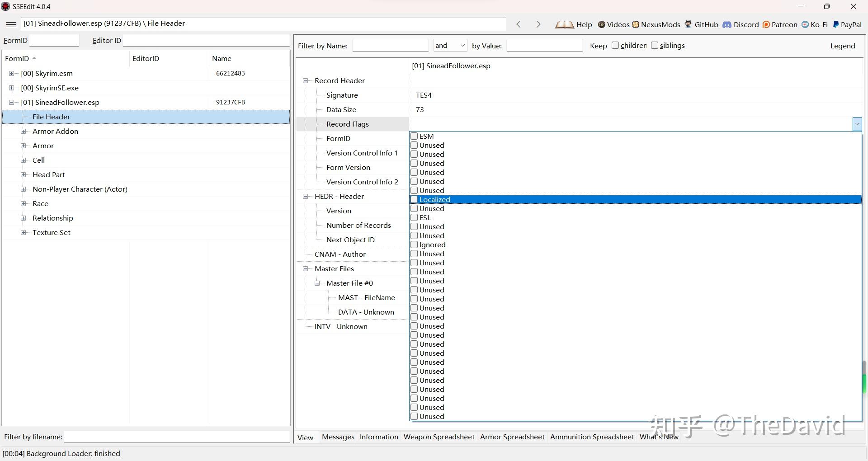Screen dimensions: 868x461
Task: Open the Videos link icon
Action: pos(602,24)
